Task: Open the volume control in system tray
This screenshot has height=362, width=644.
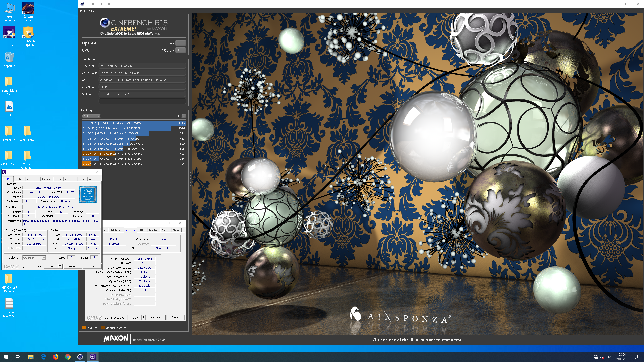Action: [602, 357]
